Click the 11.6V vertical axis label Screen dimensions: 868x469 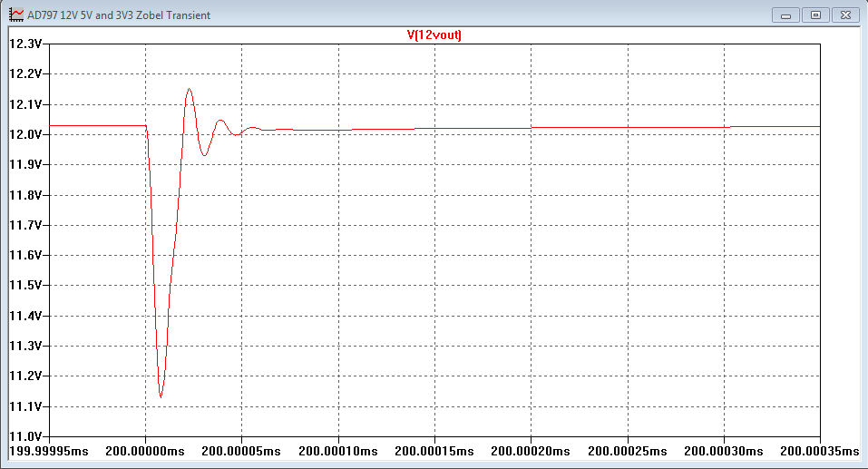pos(25,255)
